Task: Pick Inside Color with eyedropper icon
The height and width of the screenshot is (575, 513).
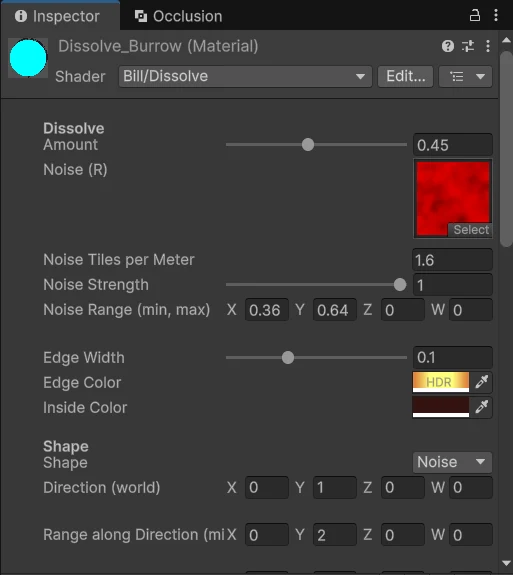Action: (x=481, y=407)
